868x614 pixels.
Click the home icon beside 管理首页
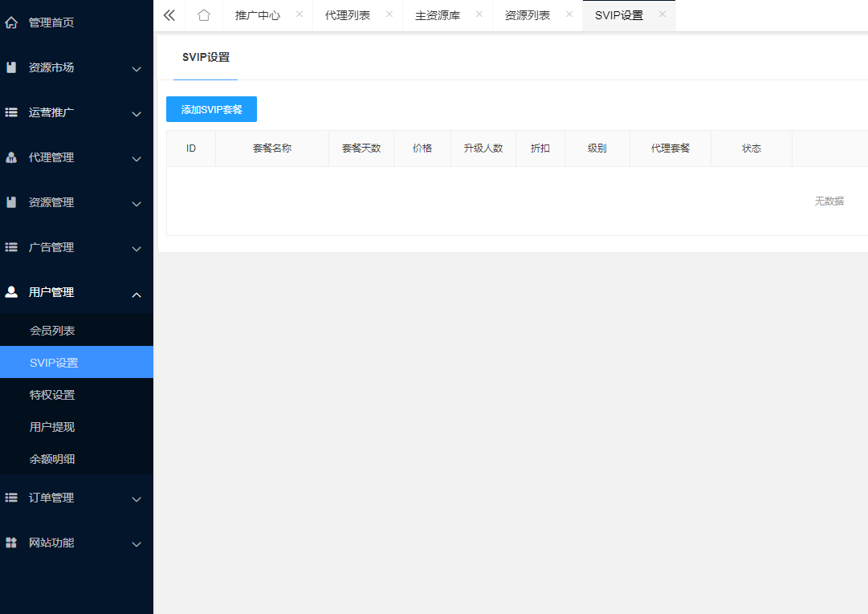click(x=11, y=22)
